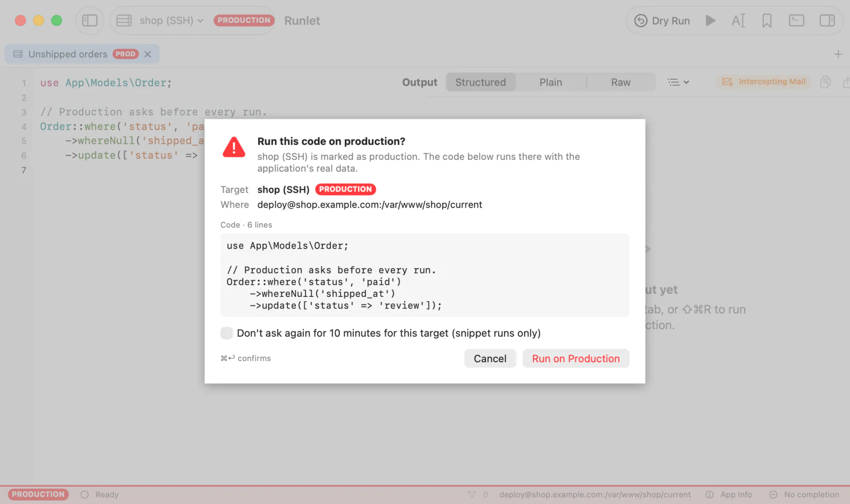Add a new tab with plus icon
This screenshot has width=850, height=504.
click(838, 54)
